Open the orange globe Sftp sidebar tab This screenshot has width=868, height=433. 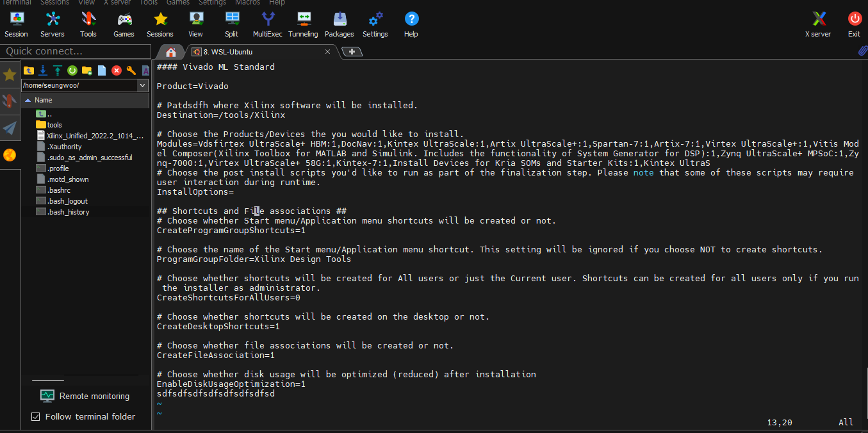pyautogui.click(x=10, y=154)
